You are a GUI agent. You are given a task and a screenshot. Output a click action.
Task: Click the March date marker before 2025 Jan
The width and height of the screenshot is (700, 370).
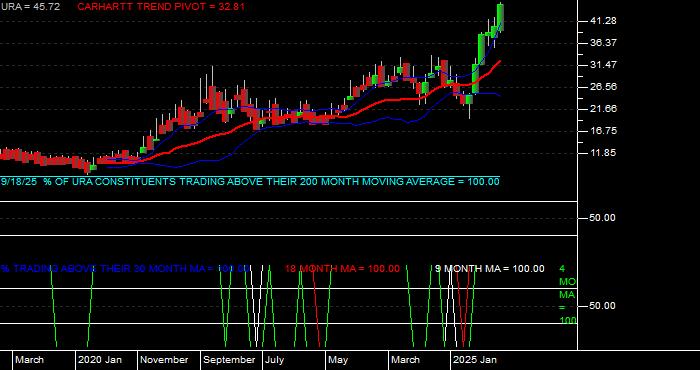406,360
